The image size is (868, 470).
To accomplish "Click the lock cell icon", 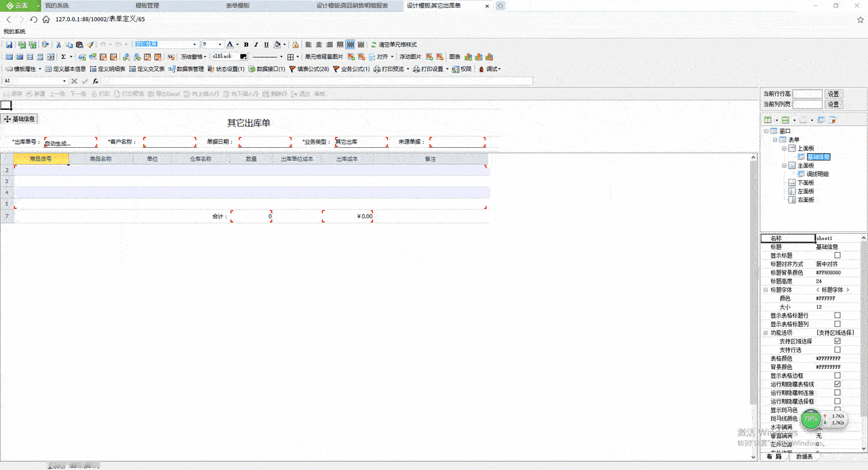I will (x=296, y=45).
